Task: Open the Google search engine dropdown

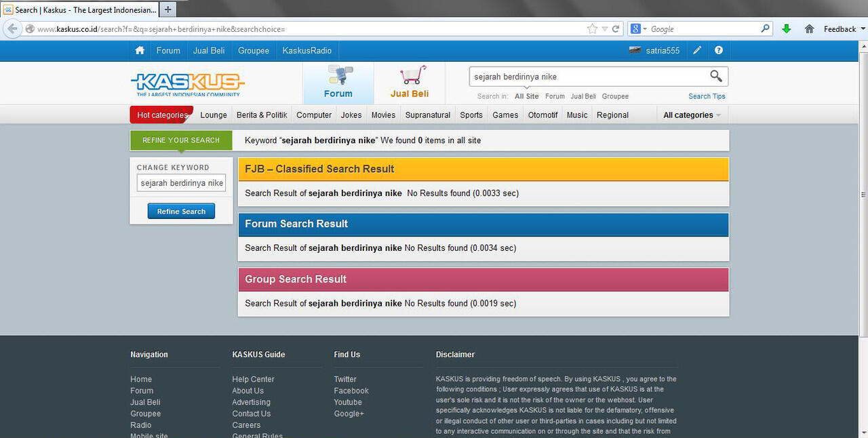Action: point(639,29)
